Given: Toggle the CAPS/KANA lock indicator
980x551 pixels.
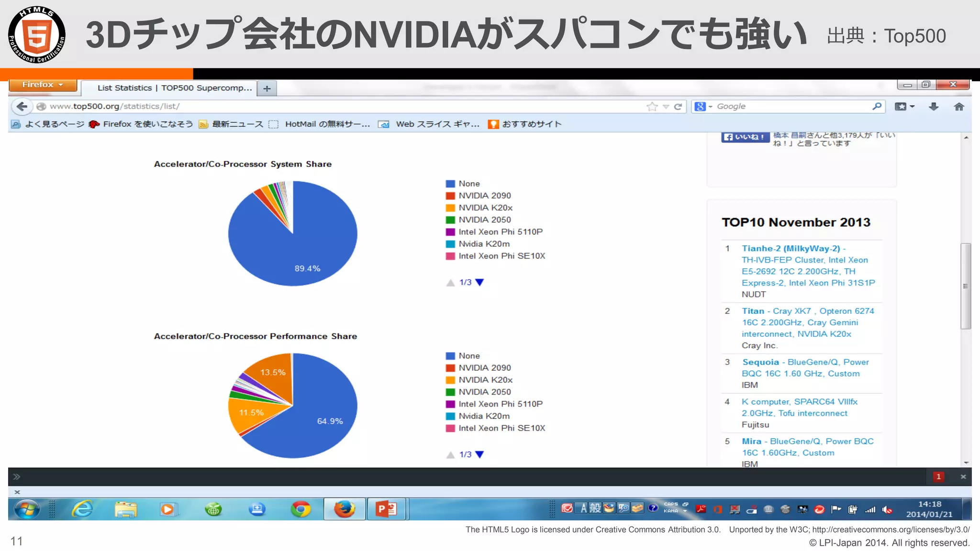Looking at the screenshot, I should point(671,507).
